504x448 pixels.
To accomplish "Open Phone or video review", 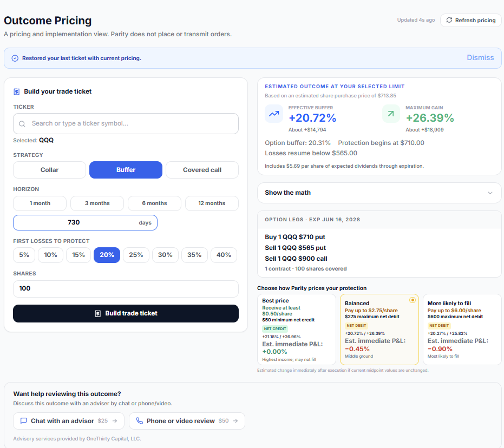I will click(x=187, y=421).
